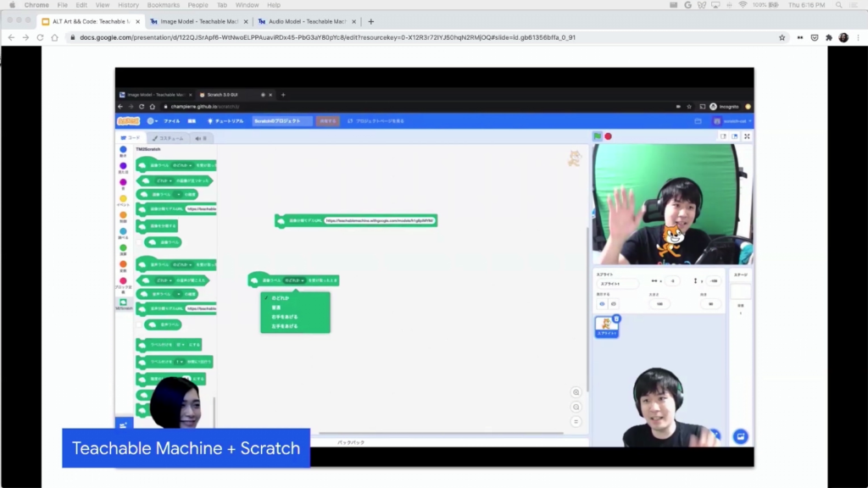Open dropdown on workspace image label hat block
This screenshot has height=488, width=868.
294,280
